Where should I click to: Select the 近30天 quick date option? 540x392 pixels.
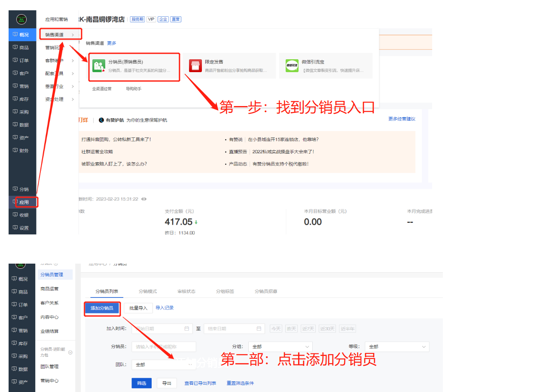327,329
